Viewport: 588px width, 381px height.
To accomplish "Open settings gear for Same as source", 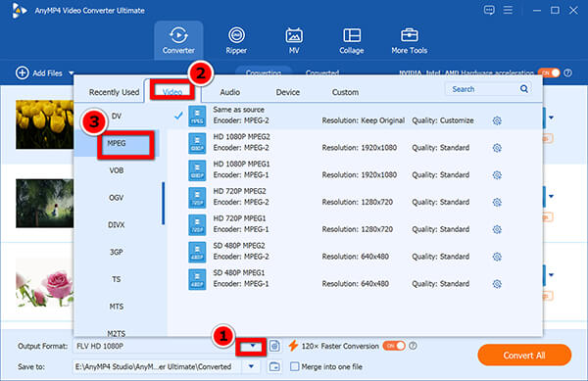I will (x=497, y=120).
